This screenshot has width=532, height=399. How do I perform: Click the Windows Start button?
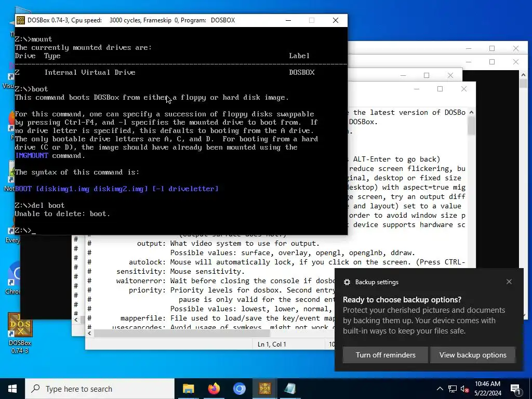(12, 389)
